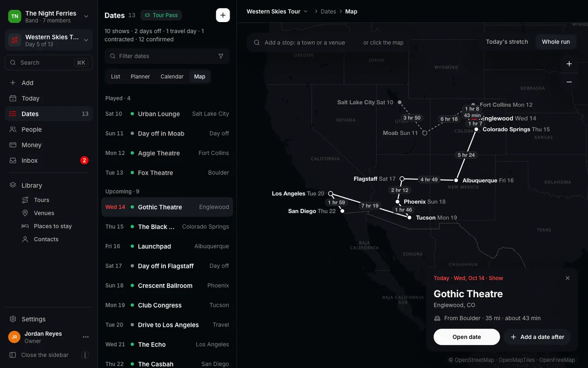588x368 pixels.
Task: Click the Add item in sidebar
Action: [x=49, y=83]
